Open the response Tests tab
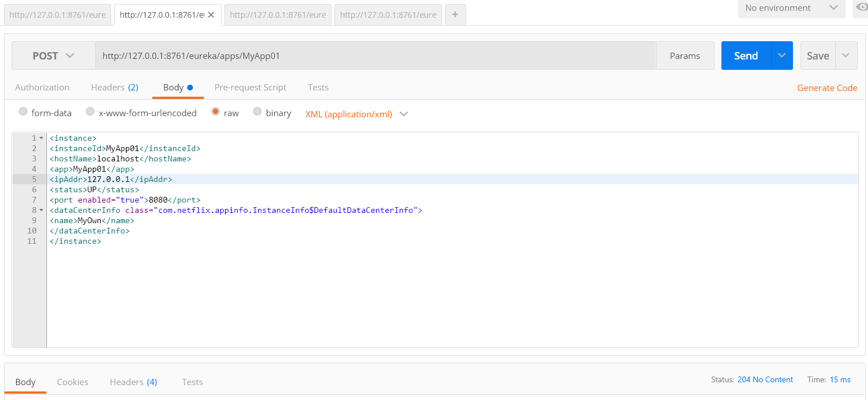This screenshot has height=400, width=868. click(x=192, y=382)
